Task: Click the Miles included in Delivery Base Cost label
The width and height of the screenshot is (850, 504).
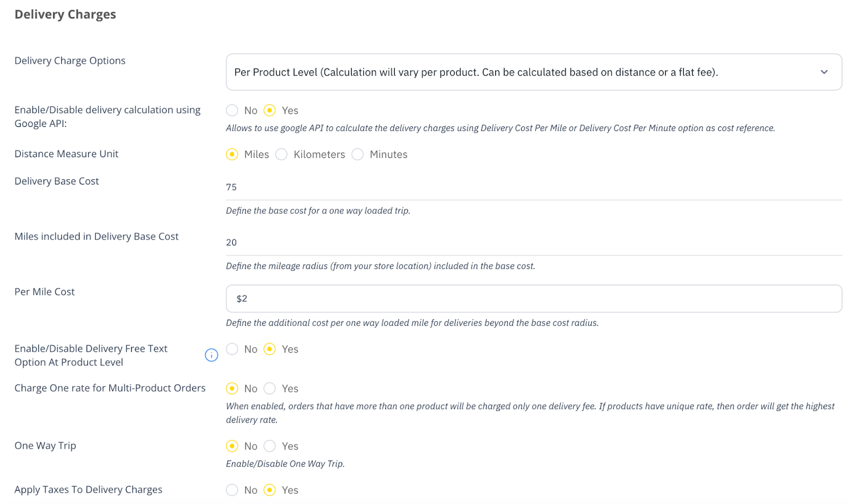Action: pos(97,236)
